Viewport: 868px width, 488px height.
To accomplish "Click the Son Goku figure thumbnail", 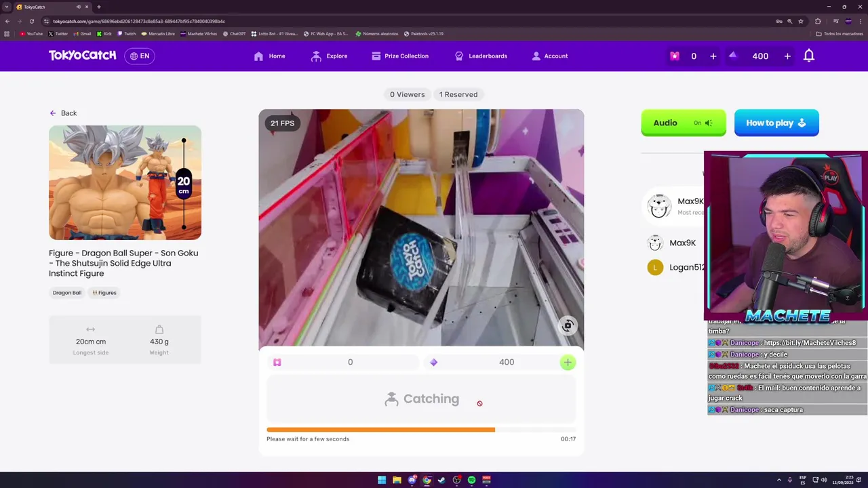I will pyautogui.click(x=125, y=182).
